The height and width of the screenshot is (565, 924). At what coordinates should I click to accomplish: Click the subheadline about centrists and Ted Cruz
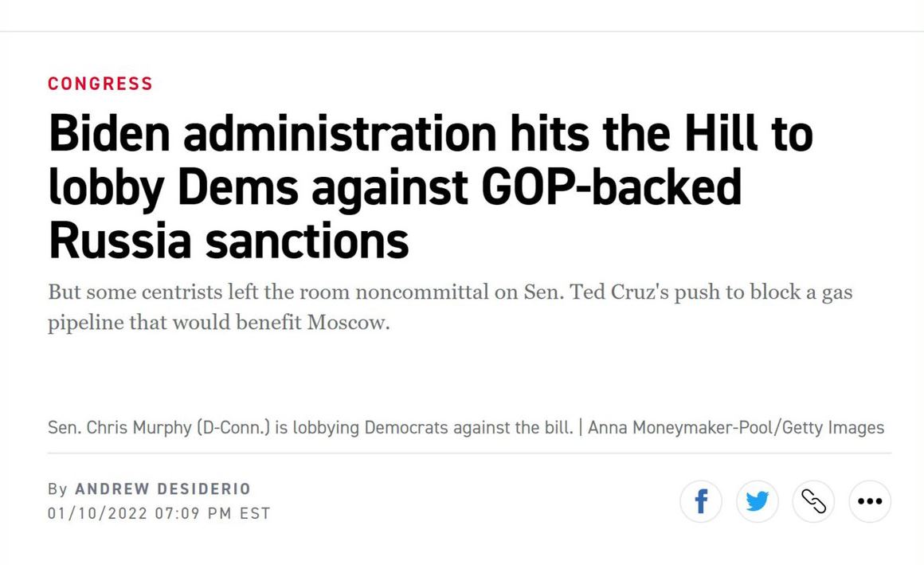click(x=450, y=308)
